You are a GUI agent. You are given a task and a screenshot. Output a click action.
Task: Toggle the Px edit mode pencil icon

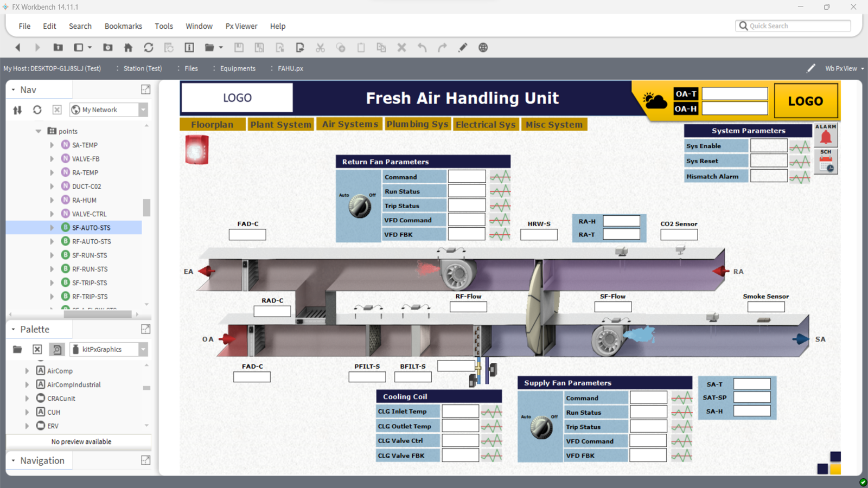810,68
